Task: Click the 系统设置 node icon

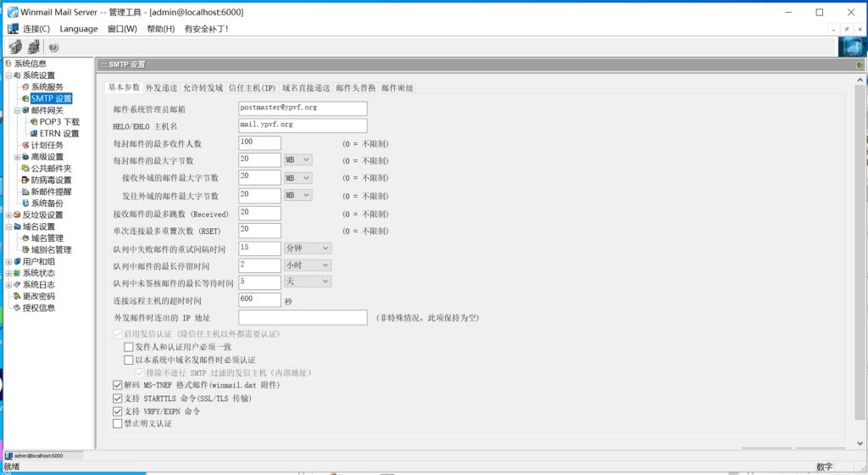Action: (x=17, y=75)
